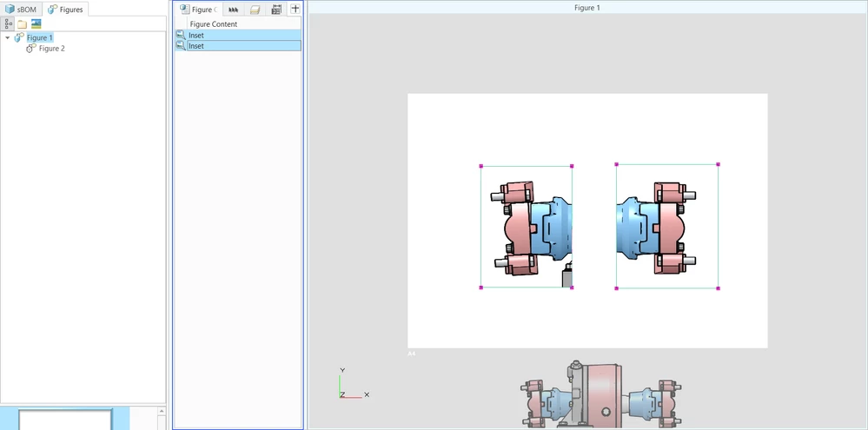Select Figure 2 in the figures tree
Viewport: 868px width, 430px height.
pos(51,49)
